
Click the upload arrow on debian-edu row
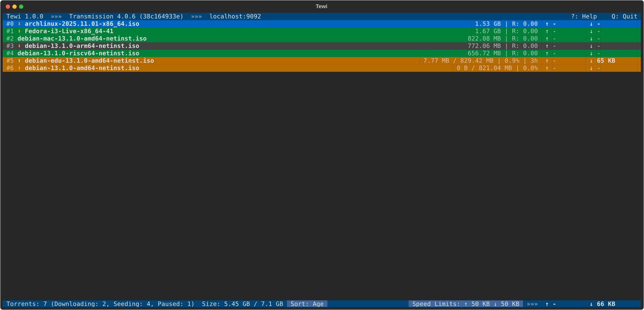547,61
